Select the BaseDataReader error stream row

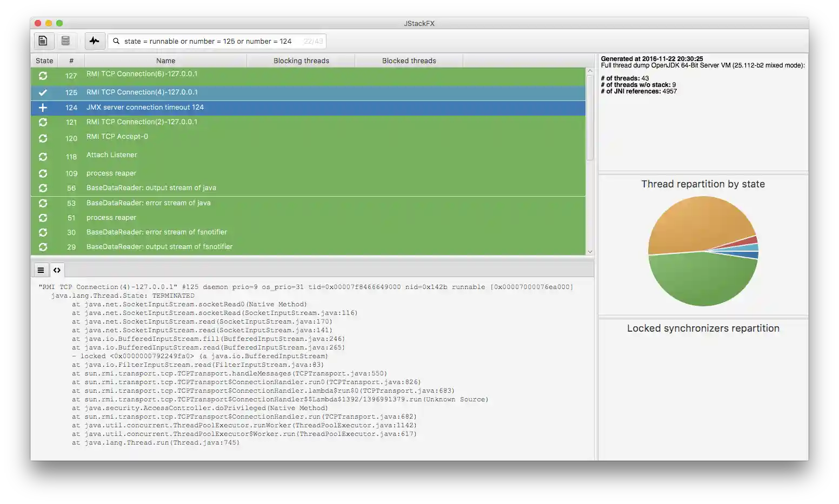(x=216, y=203)
